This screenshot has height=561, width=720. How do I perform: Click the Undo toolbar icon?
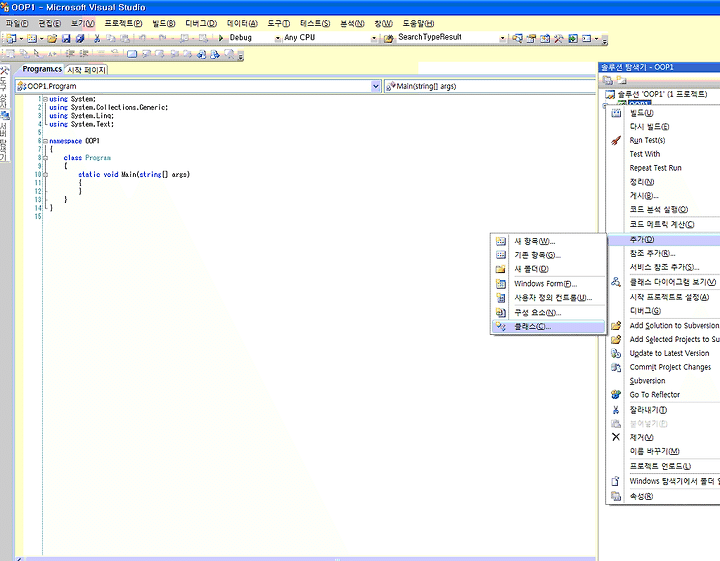(142, 39)
